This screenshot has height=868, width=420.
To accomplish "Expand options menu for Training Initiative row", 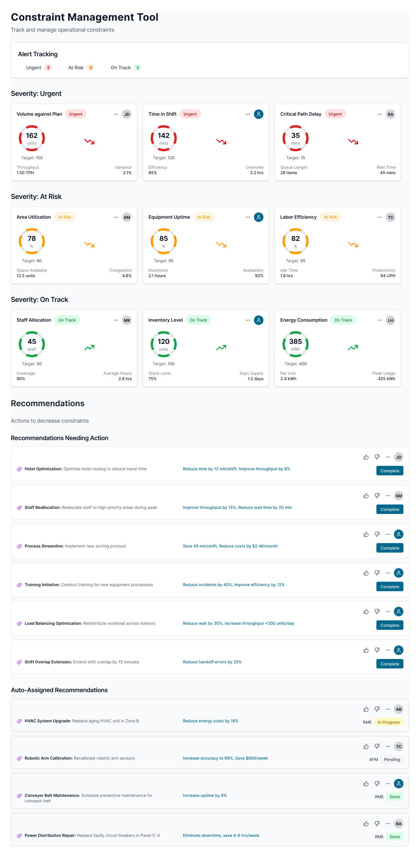I will (388, 573).
